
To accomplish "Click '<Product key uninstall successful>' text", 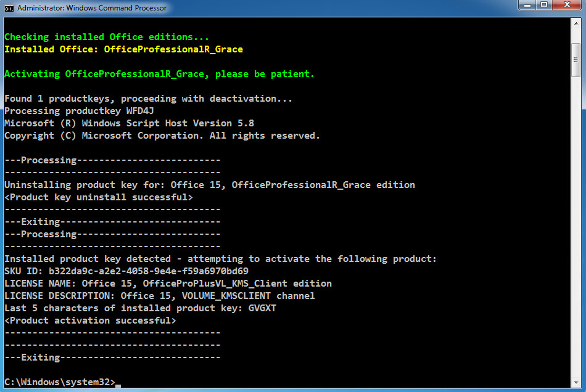I will coord(99,197).
